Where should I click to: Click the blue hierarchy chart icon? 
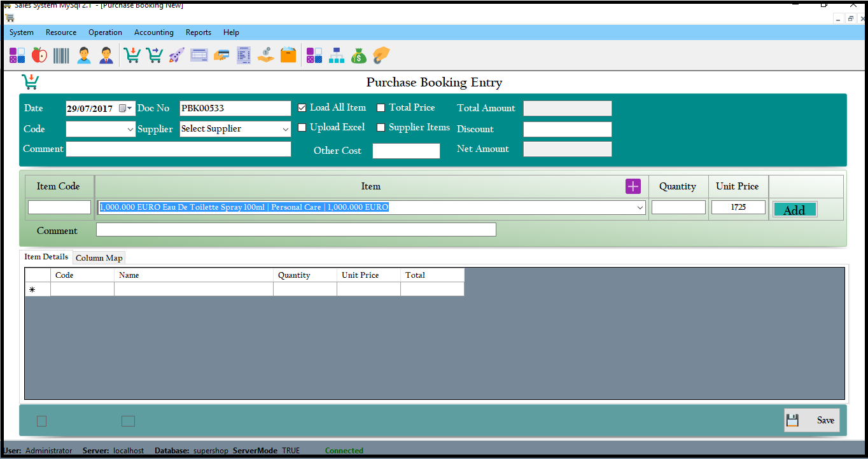[x=337, y=55]
